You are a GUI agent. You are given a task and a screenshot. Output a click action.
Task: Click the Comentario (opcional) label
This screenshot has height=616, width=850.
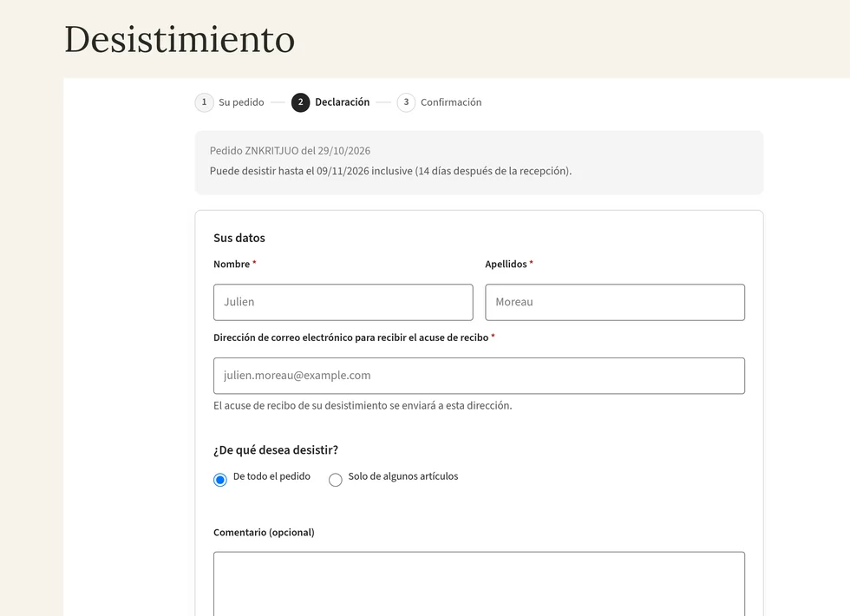pos(264,533)
